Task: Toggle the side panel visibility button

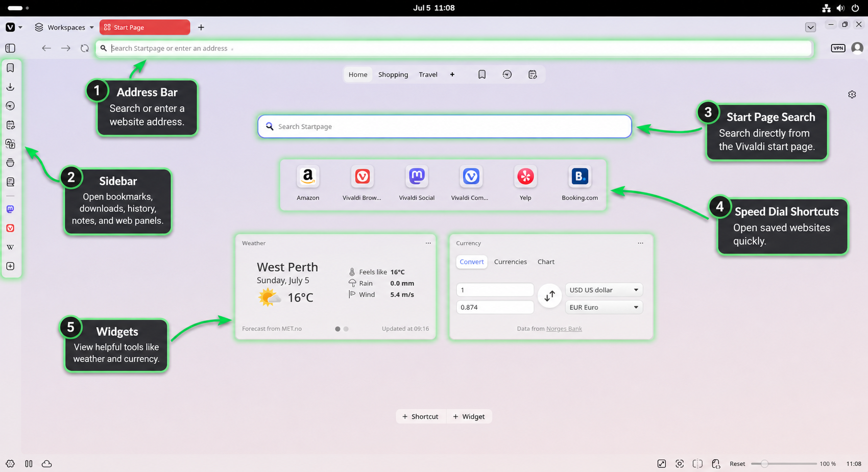Action: 10,48
